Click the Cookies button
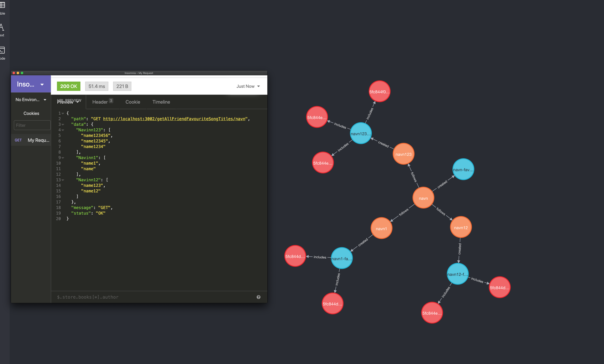Image resolution: width=604 pixels, height=364 pixels. (31, 113)
